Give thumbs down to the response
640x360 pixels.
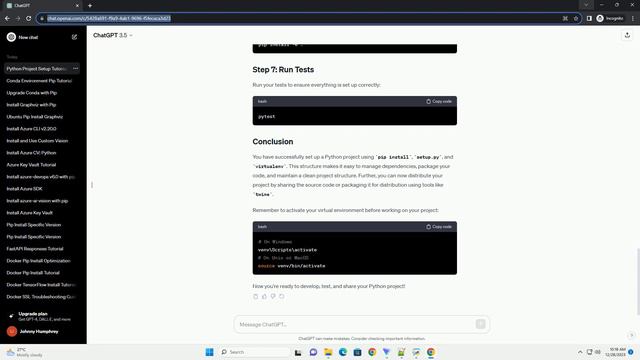click(273, 296)
